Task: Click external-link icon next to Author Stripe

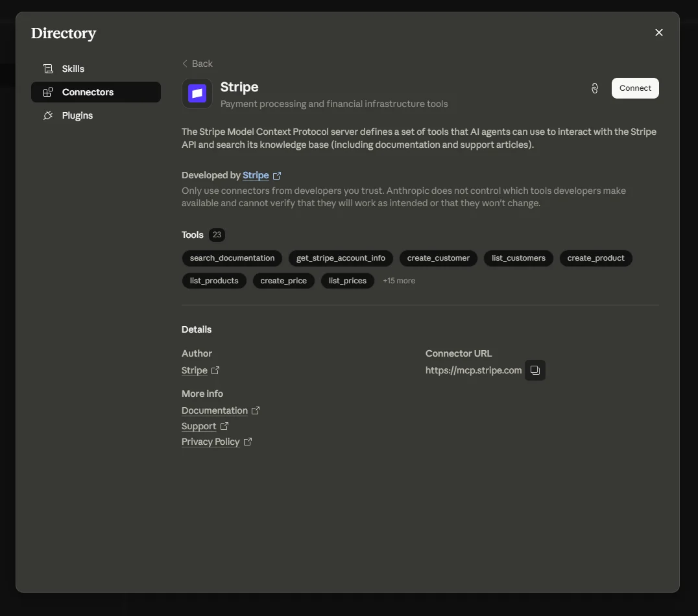Action: (215, 370)
